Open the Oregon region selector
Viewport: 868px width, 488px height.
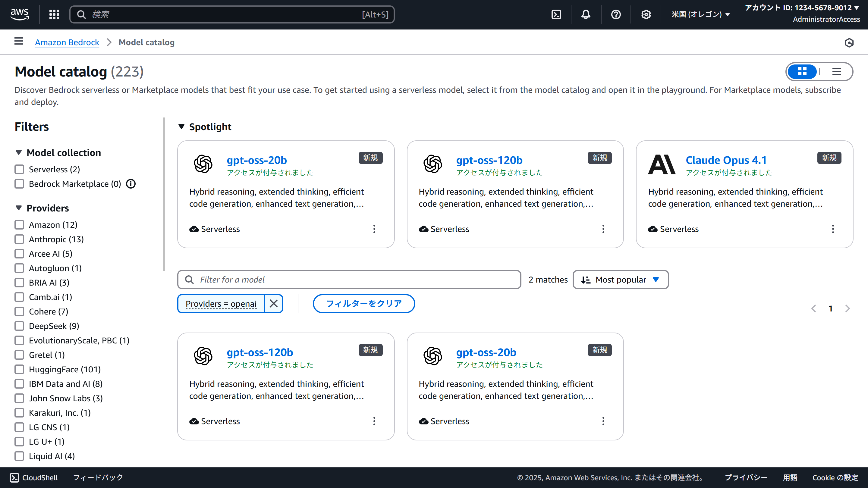tap(700, 14)
